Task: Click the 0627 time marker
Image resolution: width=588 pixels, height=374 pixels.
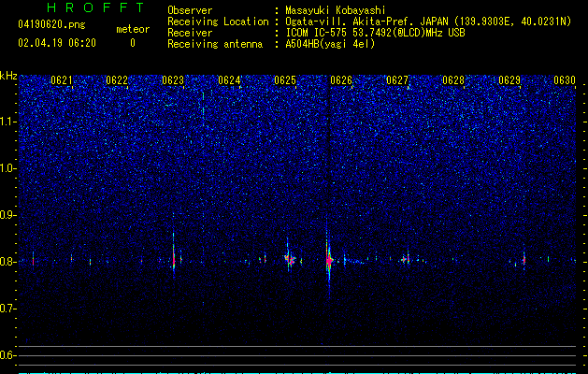Action: 397,80
